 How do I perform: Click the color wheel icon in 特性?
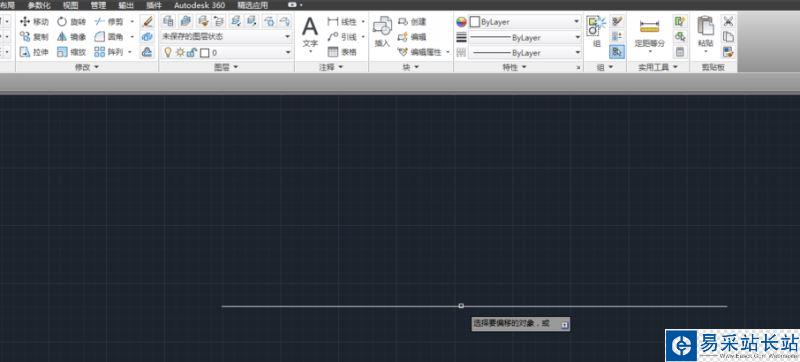pyautogui.click(x=461, y=22)
